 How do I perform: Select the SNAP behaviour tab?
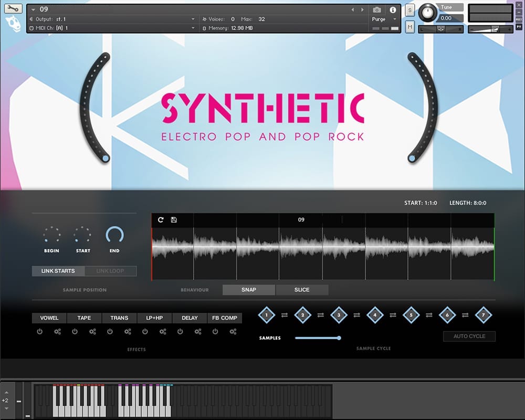point(248,290)
